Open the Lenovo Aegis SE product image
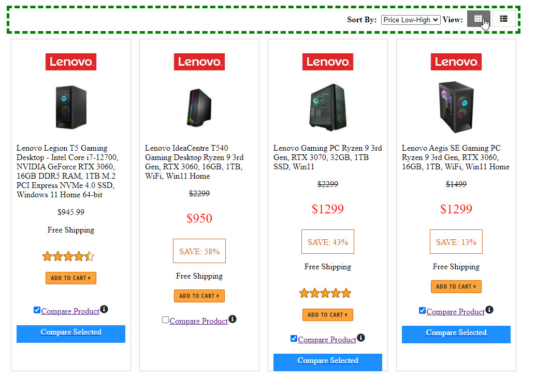 456,107
